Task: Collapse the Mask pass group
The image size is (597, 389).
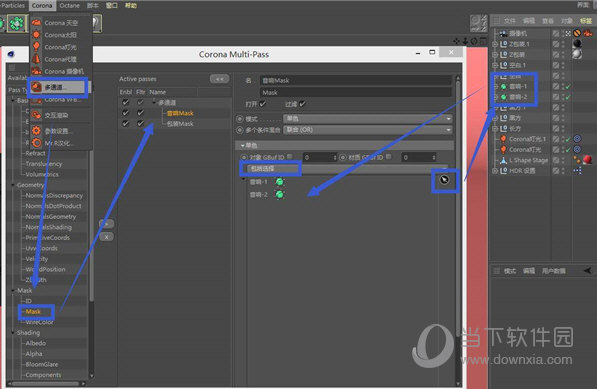Action: (x=13, y=290)
